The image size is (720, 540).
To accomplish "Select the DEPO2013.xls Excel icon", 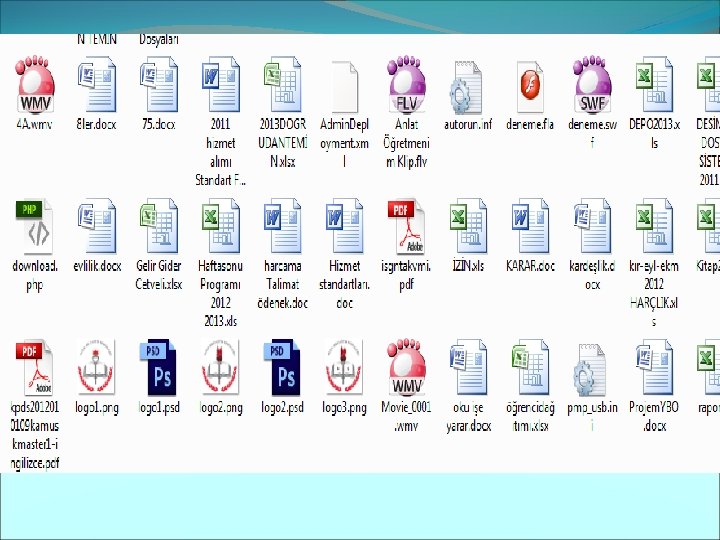I will click(654, 85).
